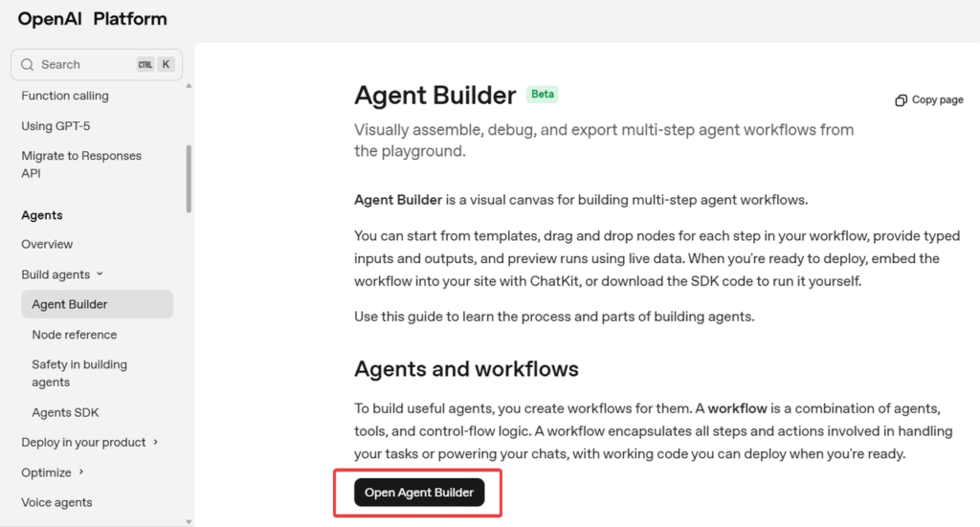Open Safety in building agents

click(79, 373)
